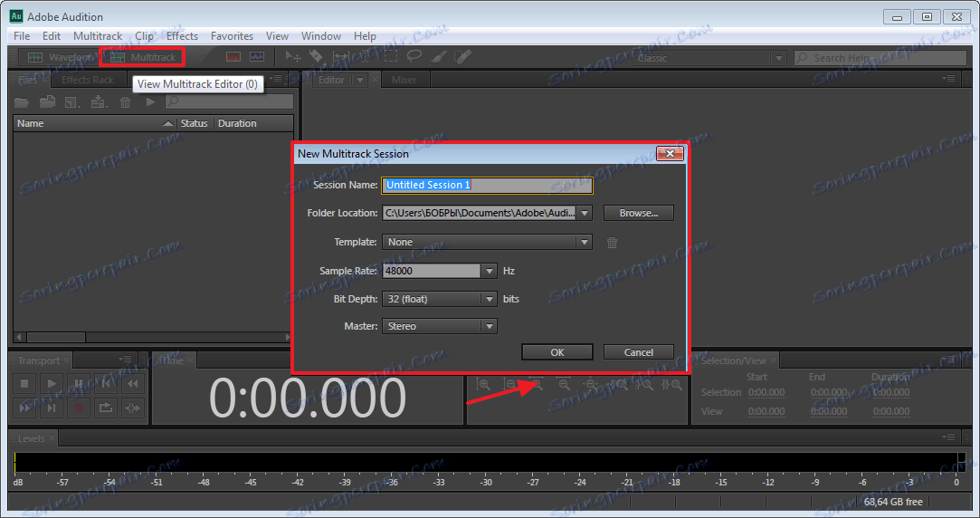Viewport: 980px width, 518px height.
Task: Open the Effects menu
Action: click(x=182, y=36)
